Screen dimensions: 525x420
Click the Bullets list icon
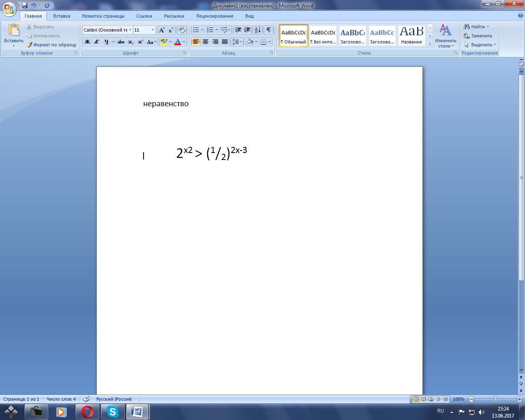pos(196,30)
